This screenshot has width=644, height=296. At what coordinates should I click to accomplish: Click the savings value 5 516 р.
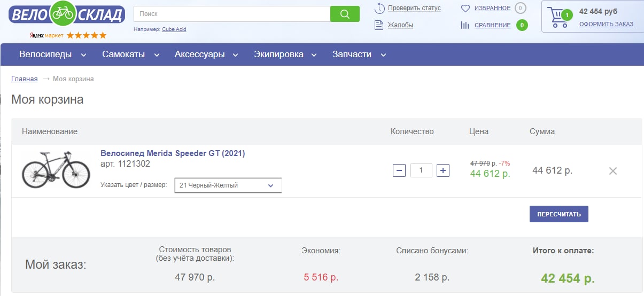pos(321,277)
